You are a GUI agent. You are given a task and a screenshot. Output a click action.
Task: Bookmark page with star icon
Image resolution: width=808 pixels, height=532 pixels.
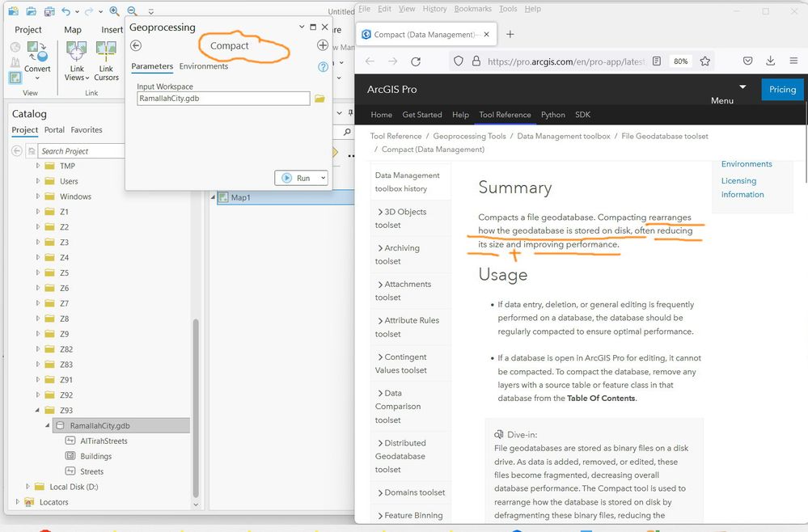tap(705, 61)
